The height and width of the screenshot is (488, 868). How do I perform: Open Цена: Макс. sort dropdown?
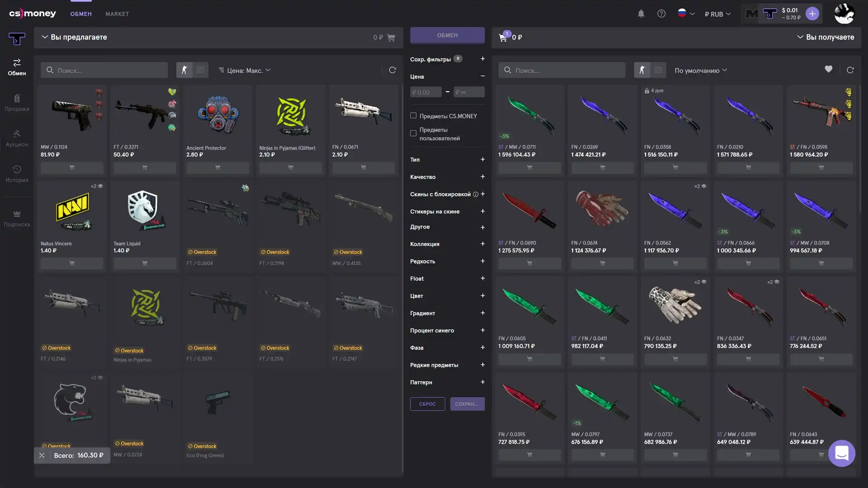click(245, 70)
